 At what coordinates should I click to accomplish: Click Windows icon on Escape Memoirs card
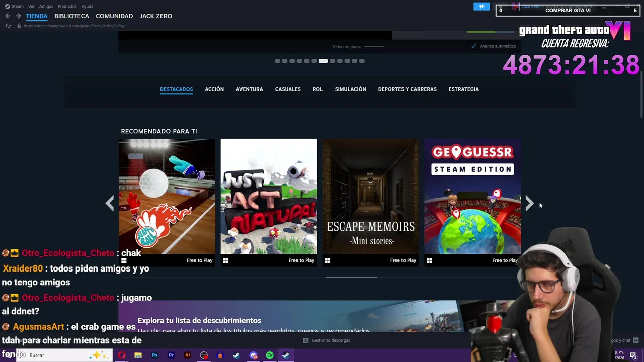coord(328,260)
